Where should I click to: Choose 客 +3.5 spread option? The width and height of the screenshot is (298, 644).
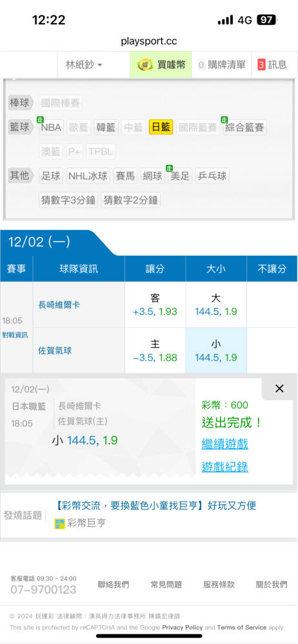[x=155, y=305]
